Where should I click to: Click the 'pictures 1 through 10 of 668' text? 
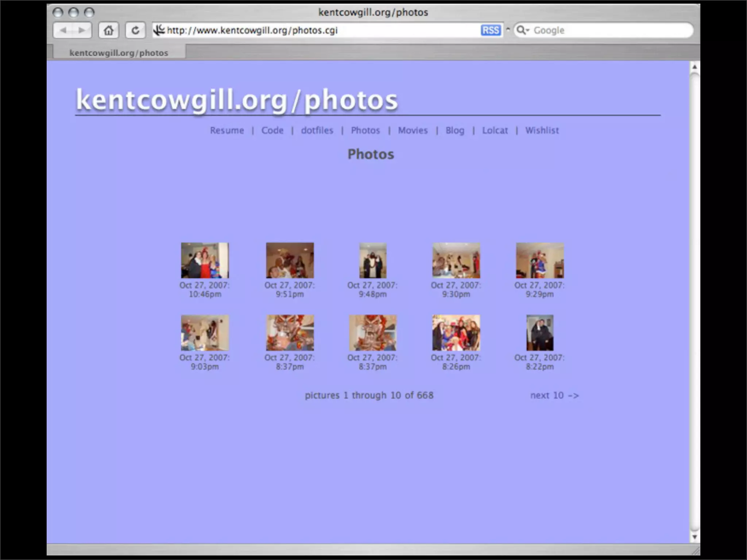pos(369,395)
